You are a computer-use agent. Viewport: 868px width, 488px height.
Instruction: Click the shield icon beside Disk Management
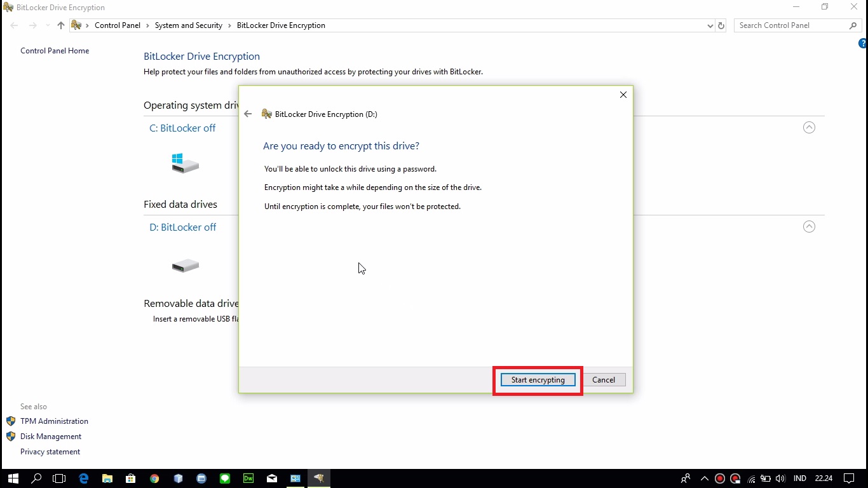[11, 437]
